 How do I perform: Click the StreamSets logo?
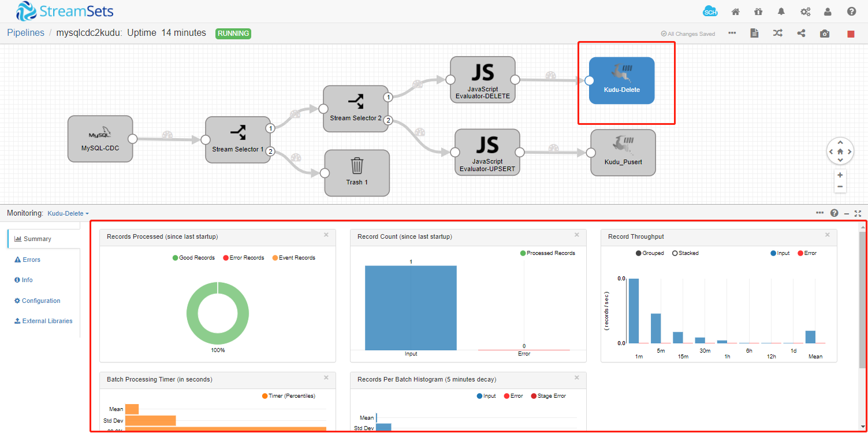coord(65,11)
